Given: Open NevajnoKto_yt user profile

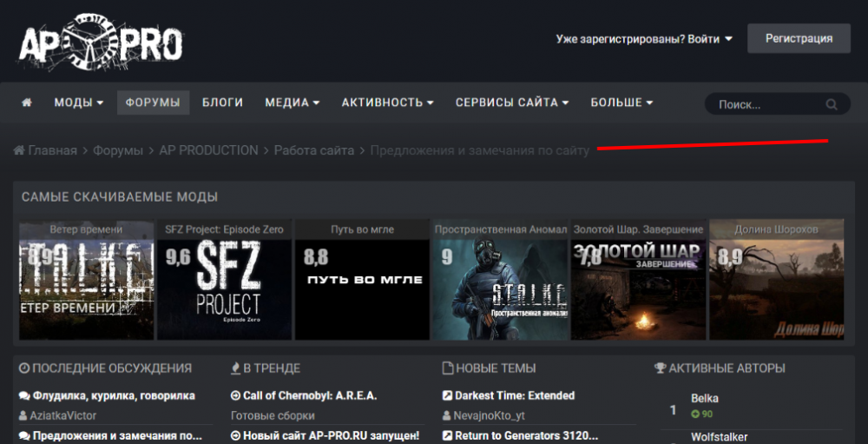Looking at the screenshot, I should click(490, 415).
